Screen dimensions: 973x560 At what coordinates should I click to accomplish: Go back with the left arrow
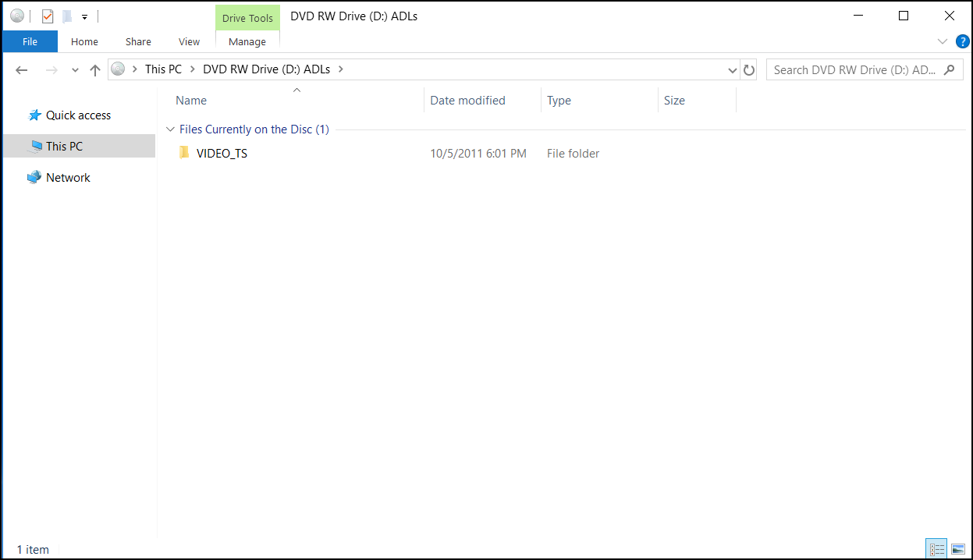coord(22,69)
